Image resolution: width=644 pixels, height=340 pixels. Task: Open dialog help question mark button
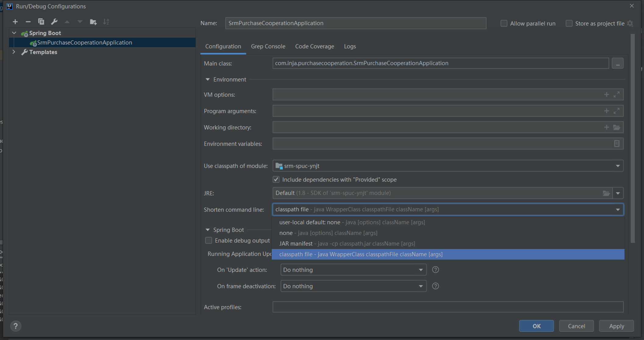click(16, 326)
